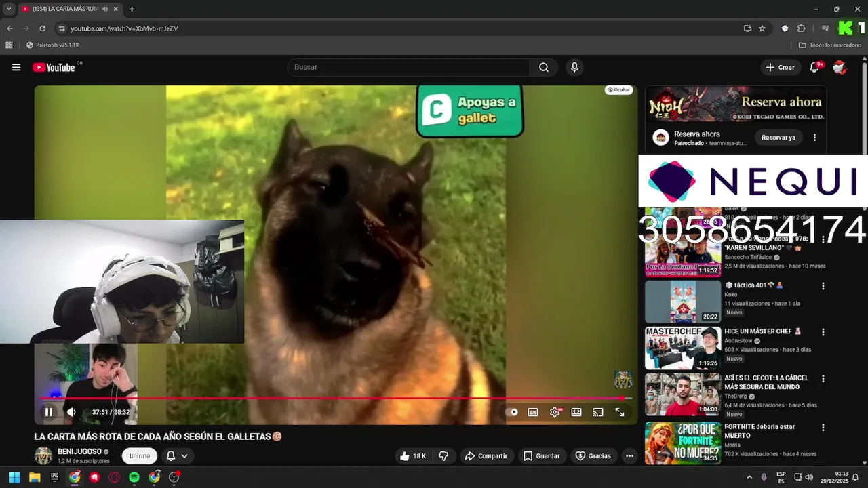Open options for FORTNITE debería estar MUERTO
This screenshot has height=488, width=868.
tap(823, 428)
